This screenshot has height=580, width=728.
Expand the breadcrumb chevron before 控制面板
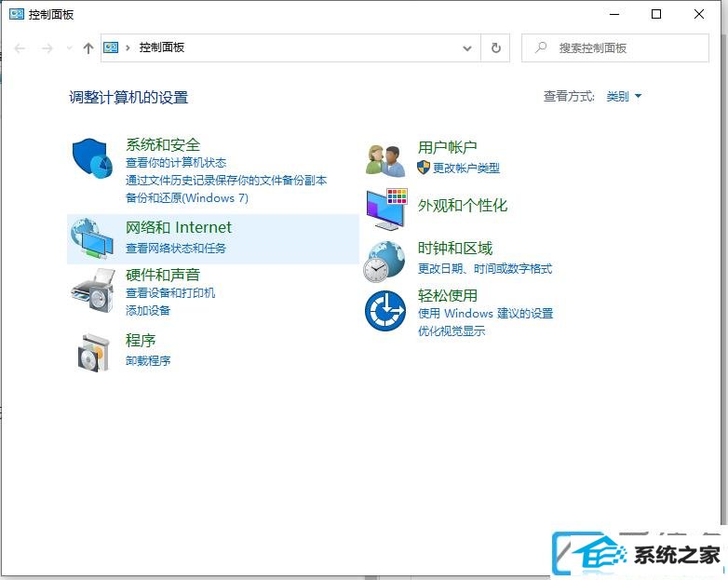pos(128,47)
